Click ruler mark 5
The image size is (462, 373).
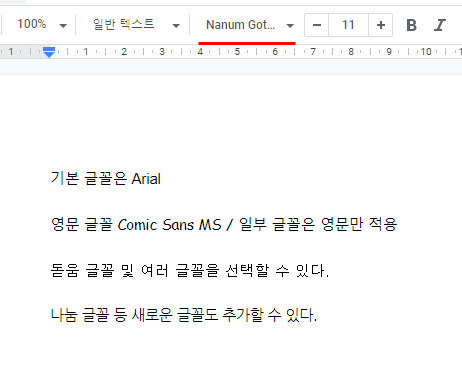click(237, 52)
